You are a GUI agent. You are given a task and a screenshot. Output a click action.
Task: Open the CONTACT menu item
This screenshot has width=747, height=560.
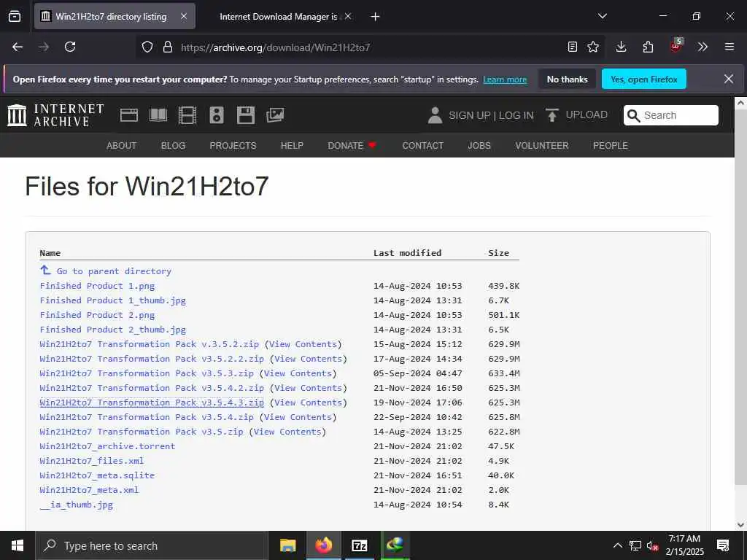pyautogui.click(x=422, y=145)
